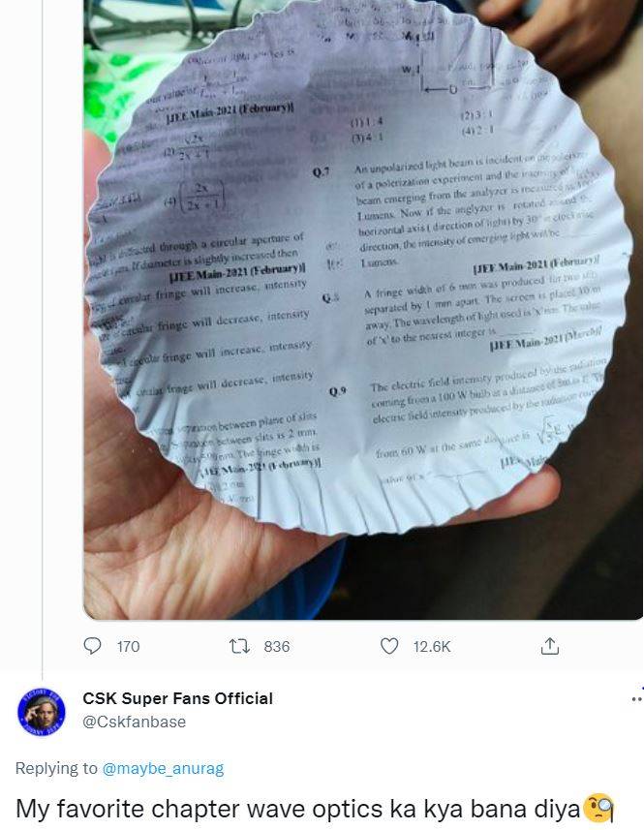Open the three-dot more options menu
644x830 pixels.
pos(636,697)
